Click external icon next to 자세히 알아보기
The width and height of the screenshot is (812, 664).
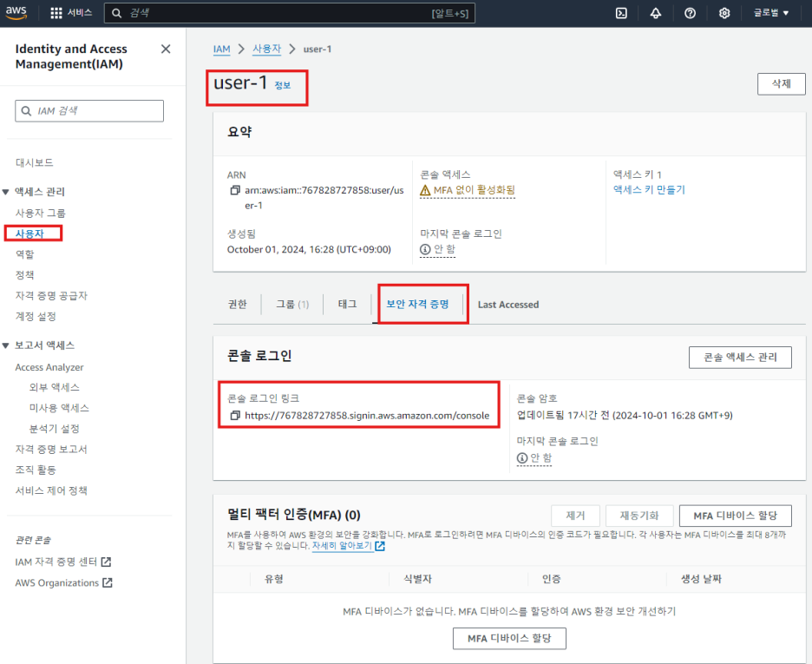click(380, 546)
